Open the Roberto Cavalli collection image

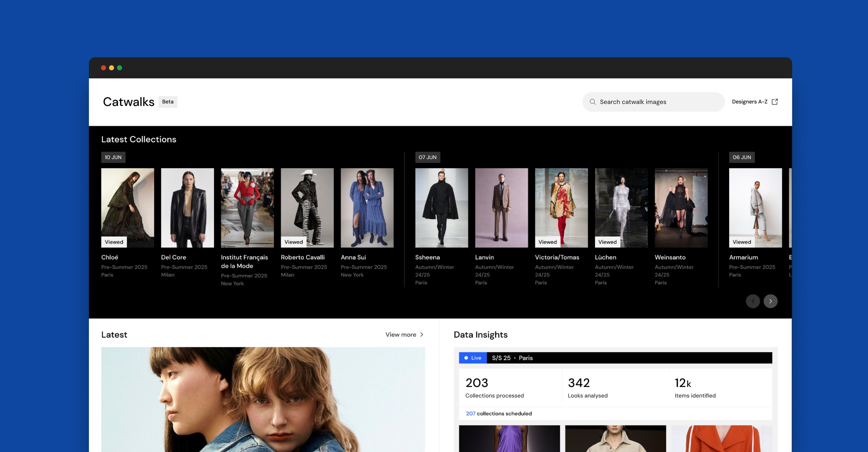pos(307,208)
